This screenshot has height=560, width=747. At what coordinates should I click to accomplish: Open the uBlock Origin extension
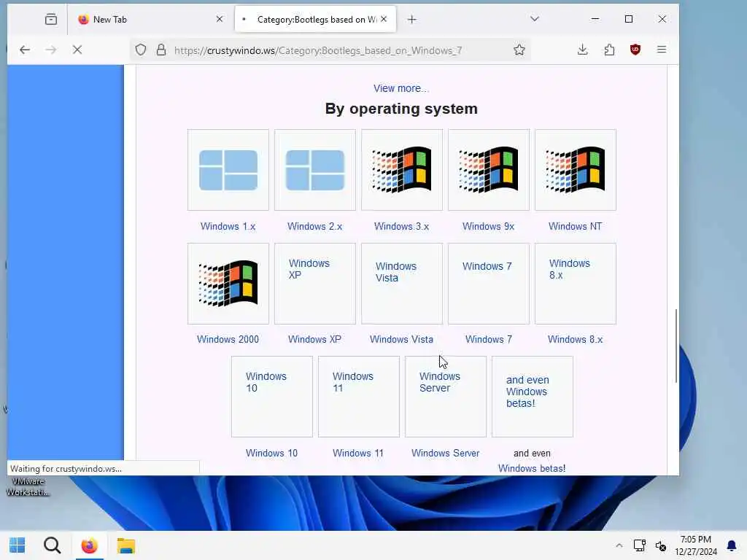click(635, 50)
